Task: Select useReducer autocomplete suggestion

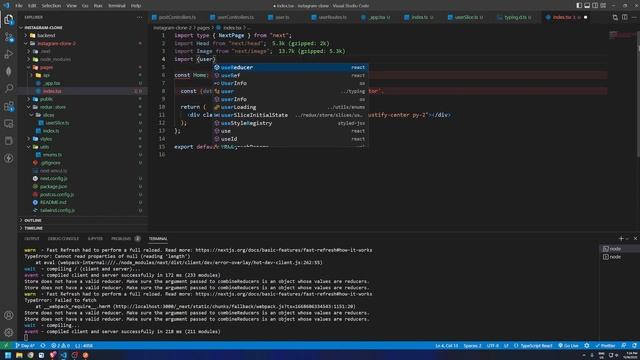Action: tap(290, 67)
